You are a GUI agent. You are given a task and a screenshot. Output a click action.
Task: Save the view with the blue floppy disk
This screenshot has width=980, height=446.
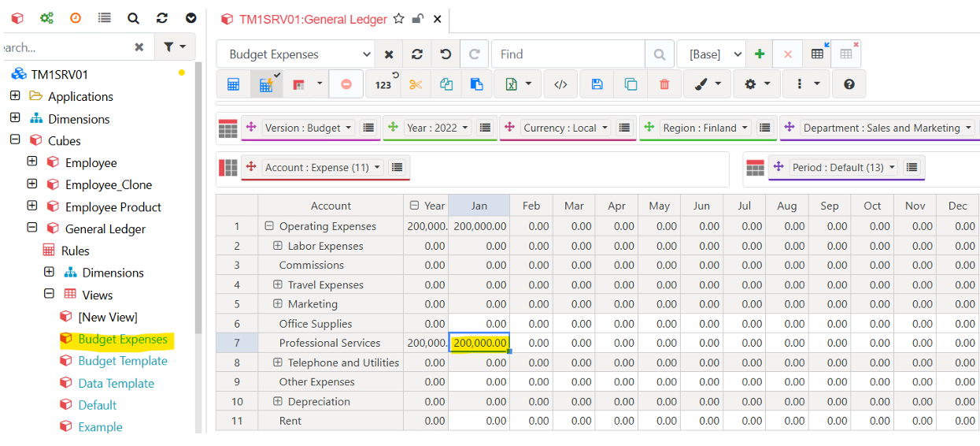(597, 84)
